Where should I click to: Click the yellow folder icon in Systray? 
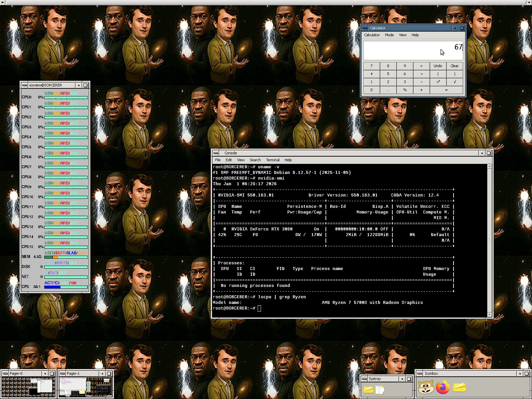pyautogui.click(x=368, y=389)
